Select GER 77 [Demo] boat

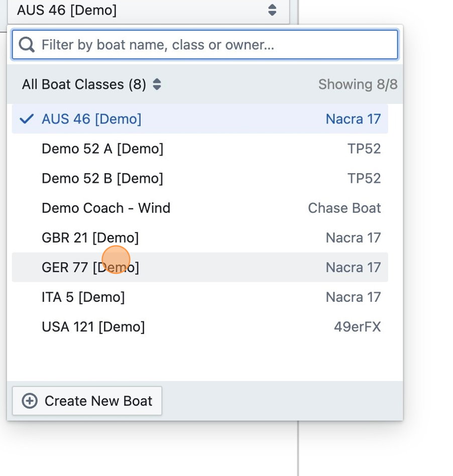click(x=200, y=267)
